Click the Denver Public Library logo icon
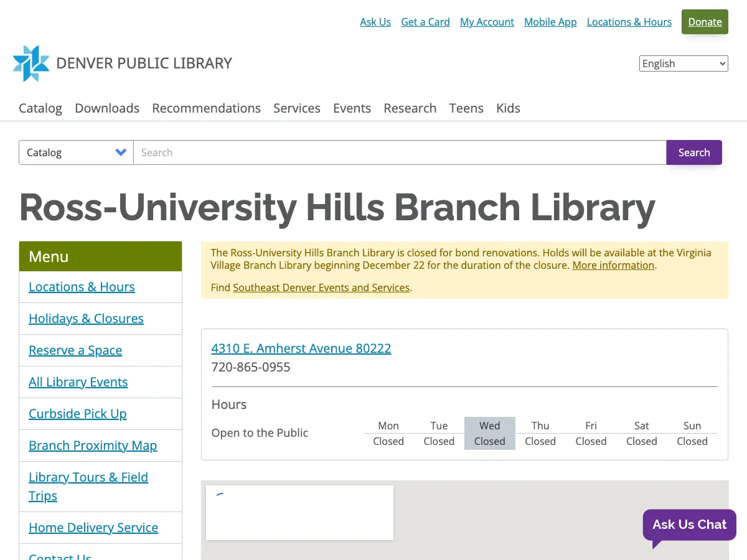 tap(31, 63)
